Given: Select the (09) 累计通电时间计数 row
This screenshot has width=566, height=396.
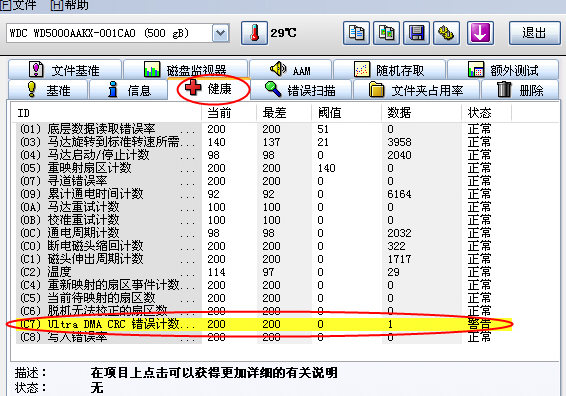Looking at the screenshot, I should (264, 194).
